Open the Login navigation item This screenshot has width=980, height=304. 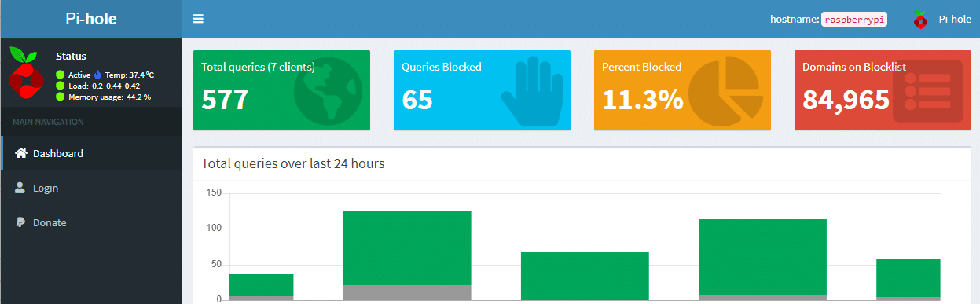coord(91,188)
